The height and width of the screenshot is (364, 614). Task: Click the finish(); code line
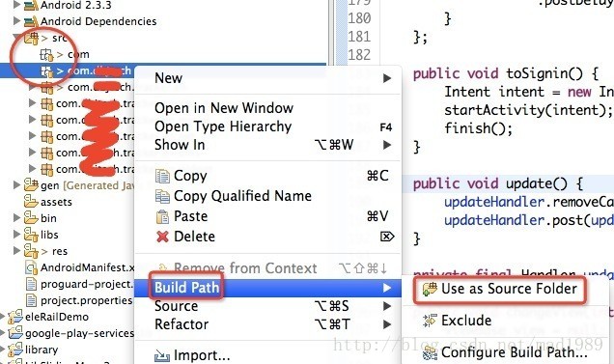pyautogui.click(x=478, y=128)
